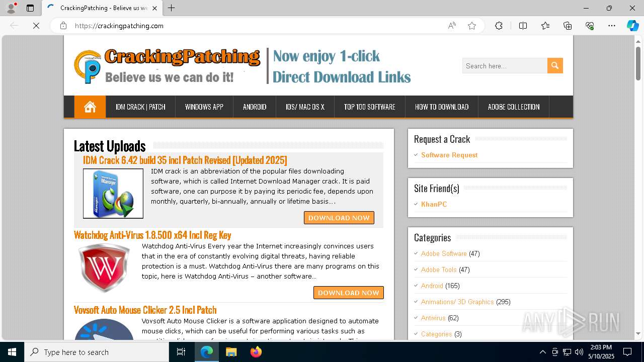Open Vovsoft Auto Mouse Clicker post title
The image size is (644, 362).
pos(145,310)
